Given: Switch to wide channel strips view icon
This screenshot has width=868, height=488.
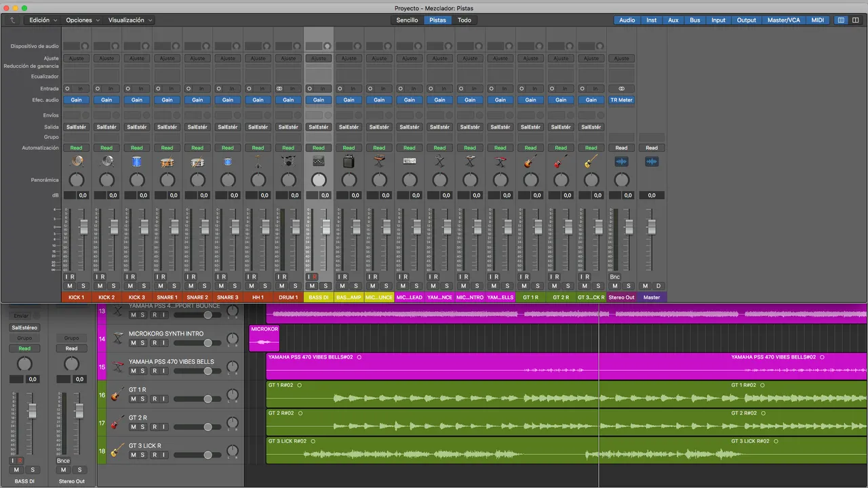Looking at the screenshot, I should [855, 20].
